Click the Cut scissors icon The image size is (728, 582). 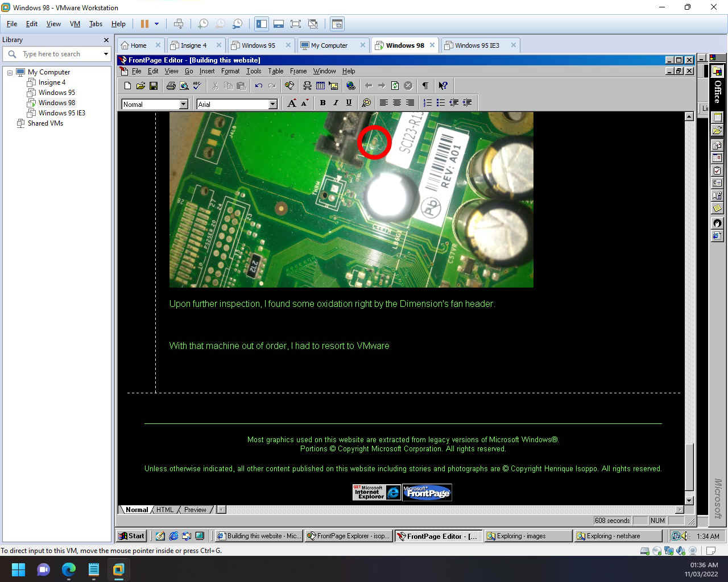(x=215, y=86)
